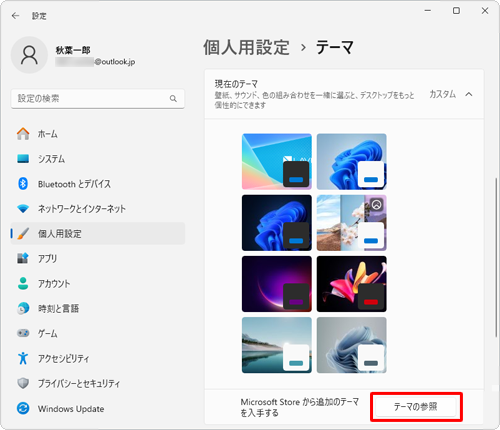Open ネットワークとインターネット settings
Screen dimensions: 500x430
click(x=98, y=209)
